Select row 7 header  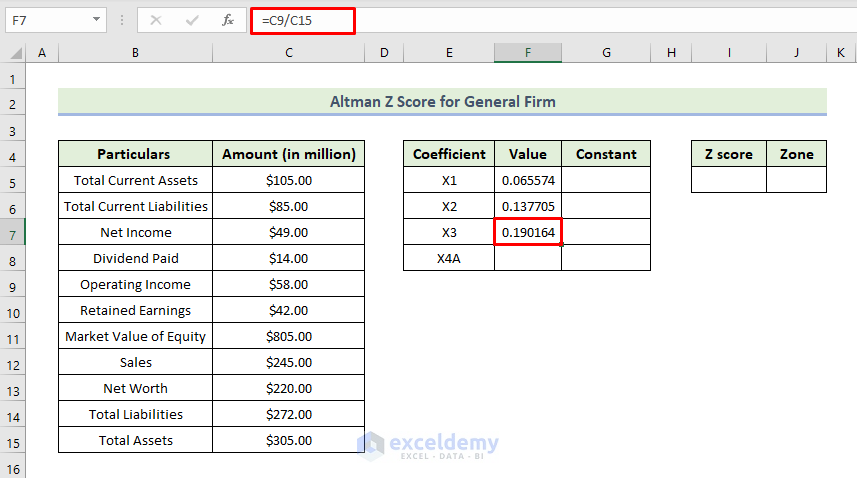pos(12,232)
